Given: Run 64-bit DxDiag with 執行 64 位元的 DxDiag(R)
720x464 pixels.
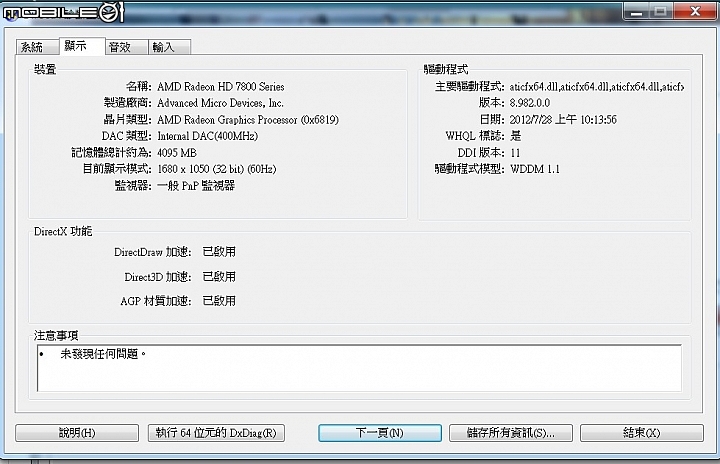Looking at the screenshot, I should pos(216,433).
